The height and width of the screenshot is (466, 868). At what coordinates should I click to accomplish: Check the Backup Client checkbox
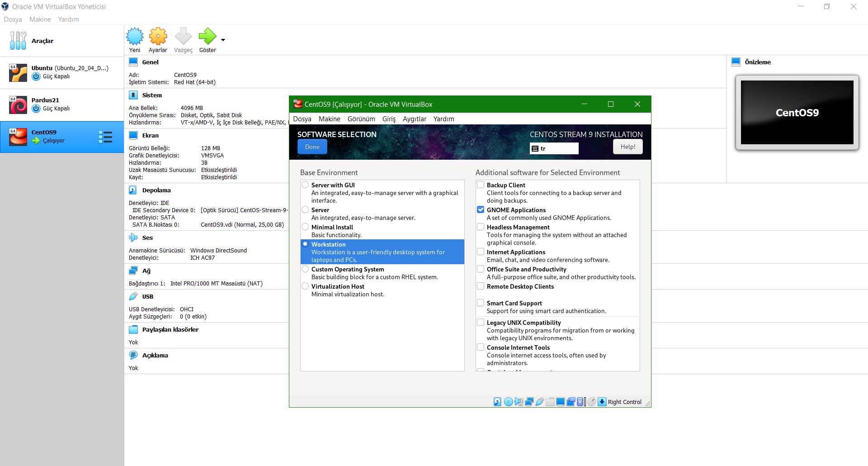481,185
